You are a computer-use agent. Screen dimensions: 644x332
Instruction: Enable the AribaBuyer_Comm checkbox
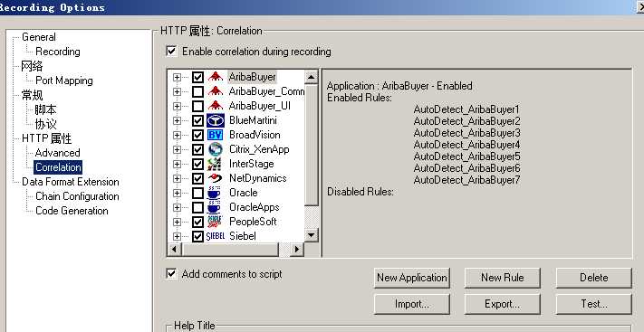tap(198, 91)
